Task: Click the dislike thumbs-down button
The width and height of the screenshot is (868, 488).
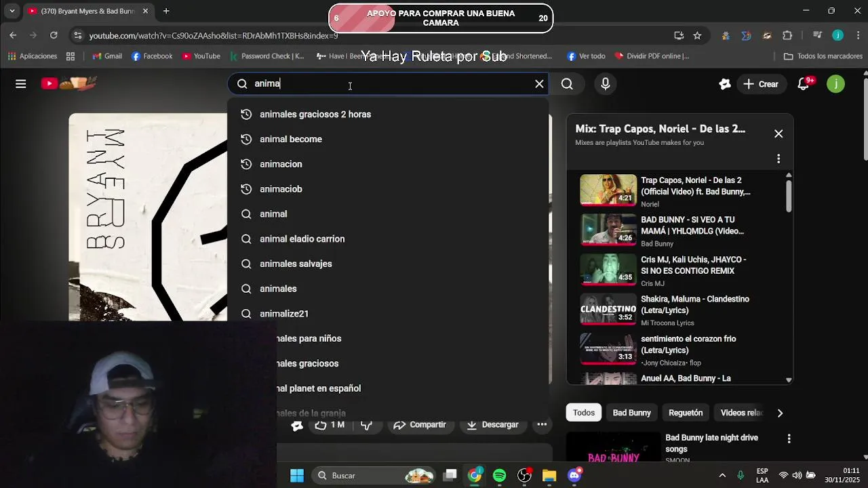Action: 366,424
